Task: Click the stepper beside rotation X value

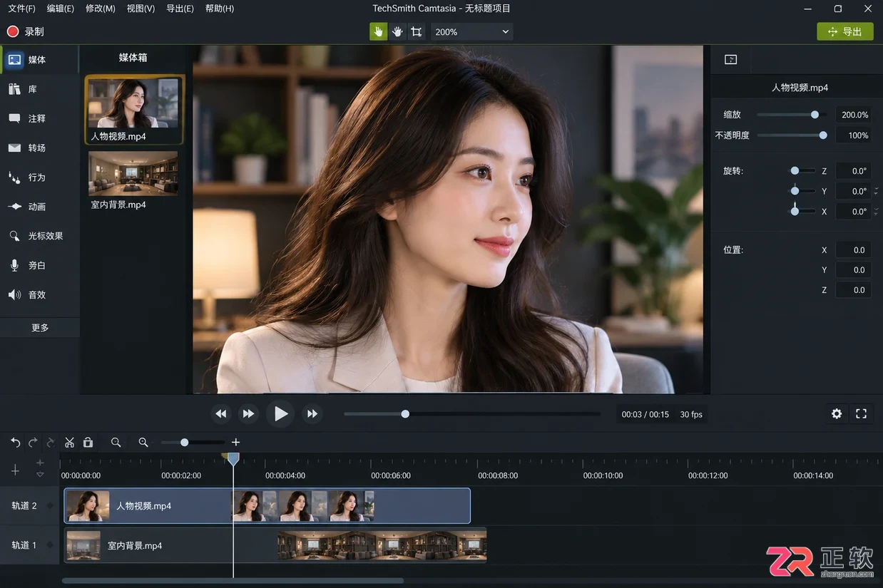Action: (x=876, y=212)
